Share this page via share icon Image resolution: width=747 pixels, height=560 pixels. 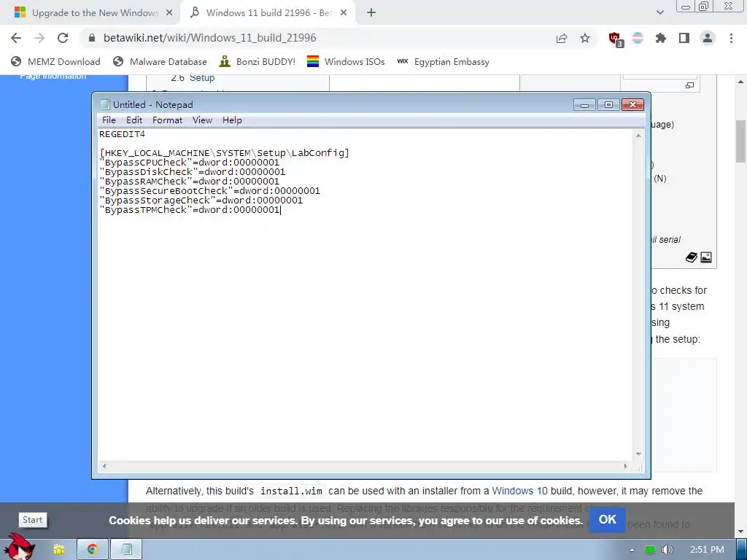tap(562, 38)
